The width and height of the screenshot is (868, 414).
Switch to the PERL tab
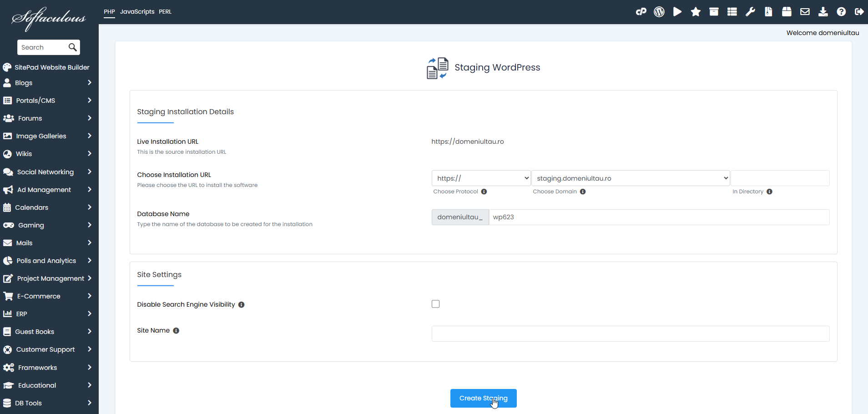coord(165,12)
